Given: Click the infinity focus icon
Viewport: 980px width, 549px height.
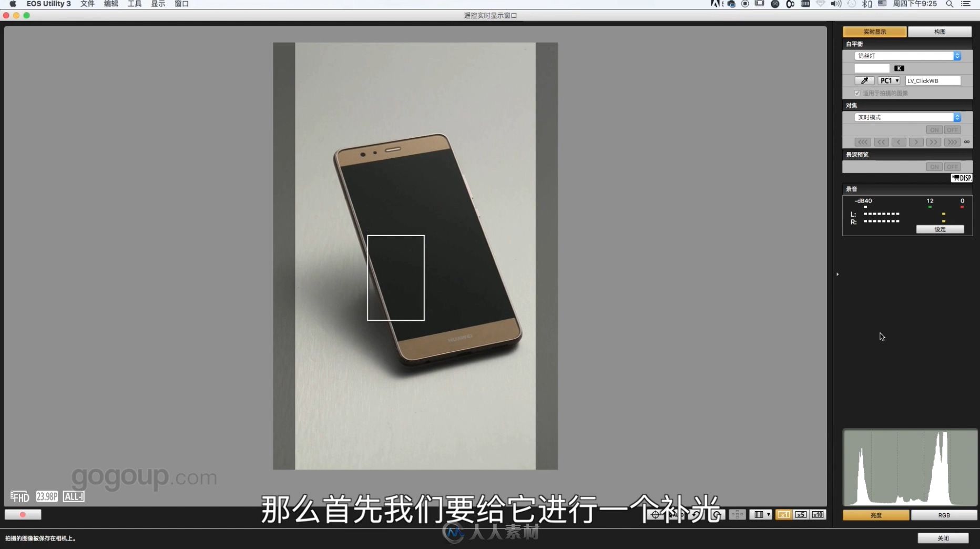Looking at the screenshot, I should pyautogui.click(x=966, y=142).
